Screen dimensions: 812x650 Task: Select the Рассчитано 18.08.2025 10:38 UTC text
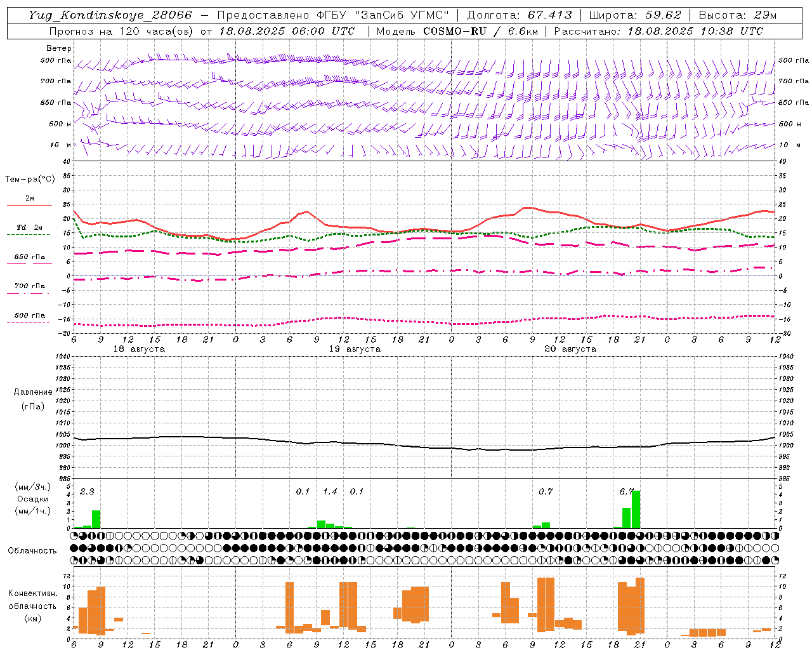658,31
